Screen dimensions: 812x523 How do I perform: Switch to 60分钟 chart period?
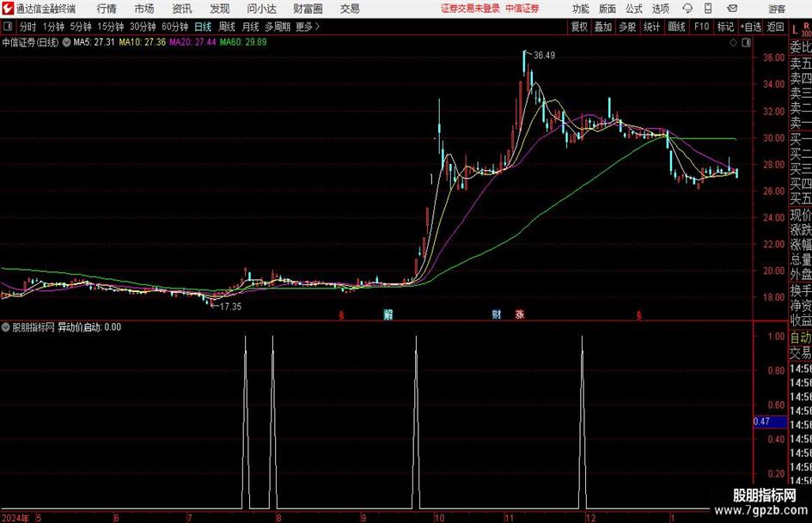click(x=174, y=27)
